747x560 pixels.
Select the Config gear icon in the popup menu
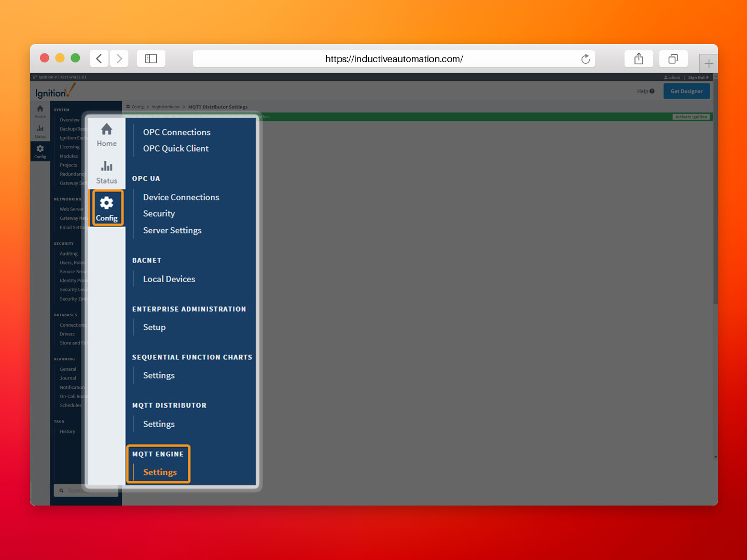click(107, 203)
